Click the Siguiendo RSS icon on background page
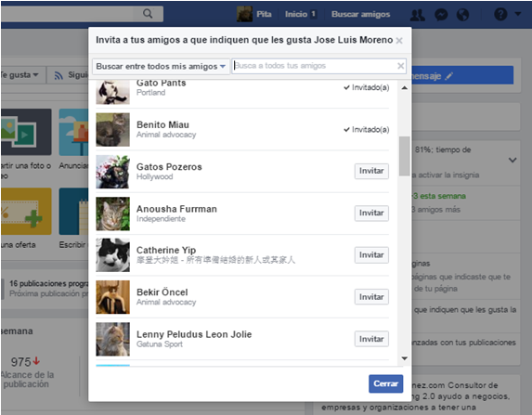Image resolution: width=532 pixels, height=415 pixels. [x=58, y=76]
